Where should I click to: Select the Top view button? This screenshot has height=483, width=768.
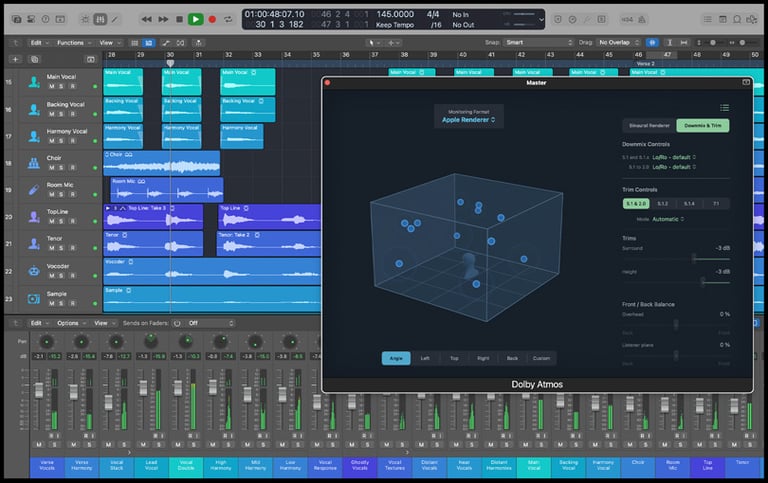(454, 358)
